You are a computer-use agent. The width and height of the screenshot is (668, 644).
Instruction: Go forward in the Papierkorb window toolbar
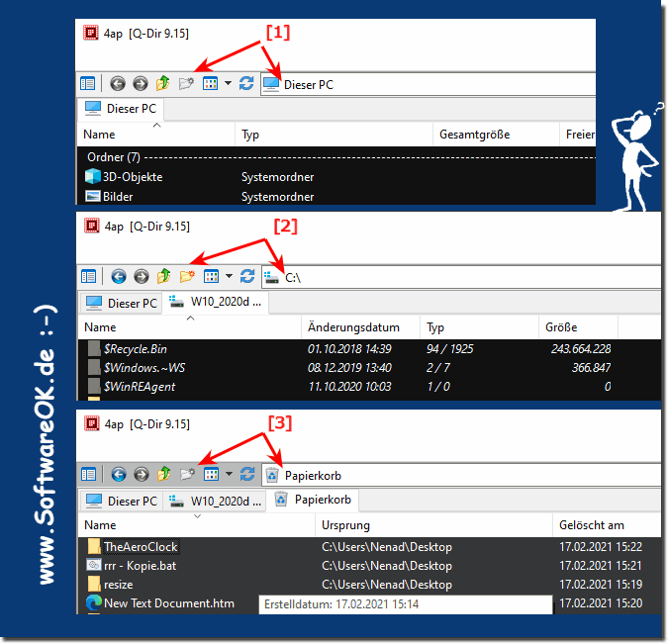(142, 475)
